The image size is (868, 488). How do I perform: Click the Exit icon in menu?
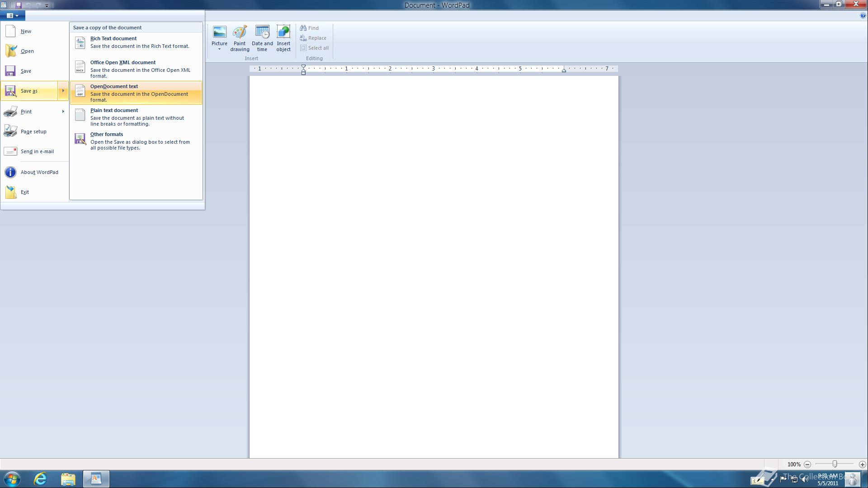[10, 192]
